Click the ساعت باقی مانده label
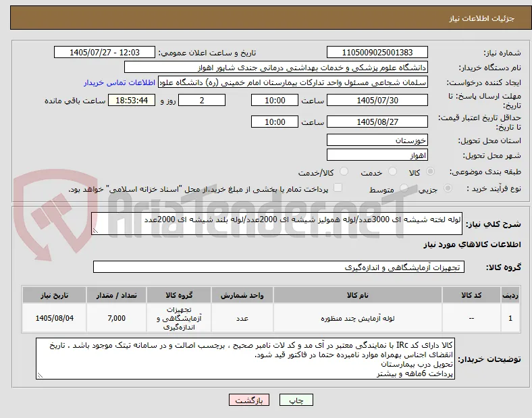 click(75, 101)
